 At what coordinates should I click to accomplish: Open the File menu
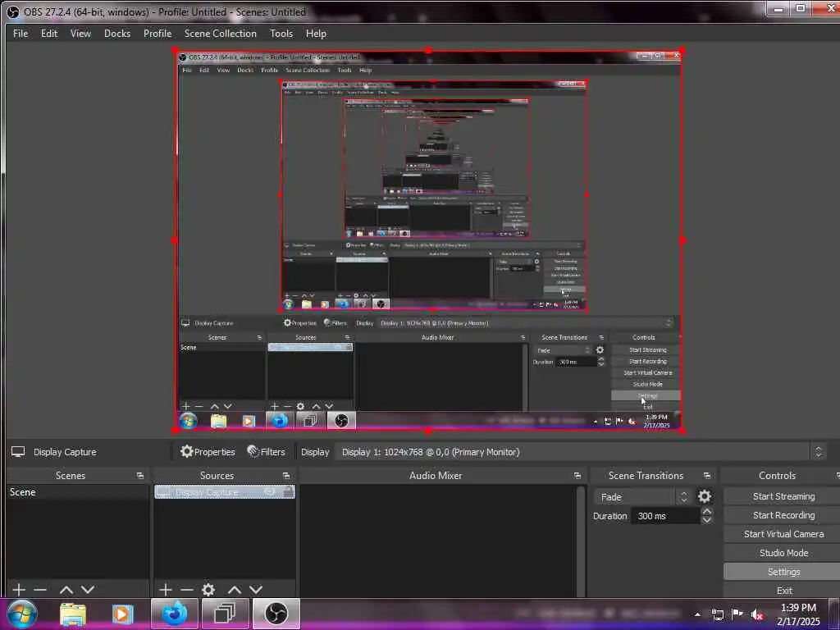[x=21, y=33]
